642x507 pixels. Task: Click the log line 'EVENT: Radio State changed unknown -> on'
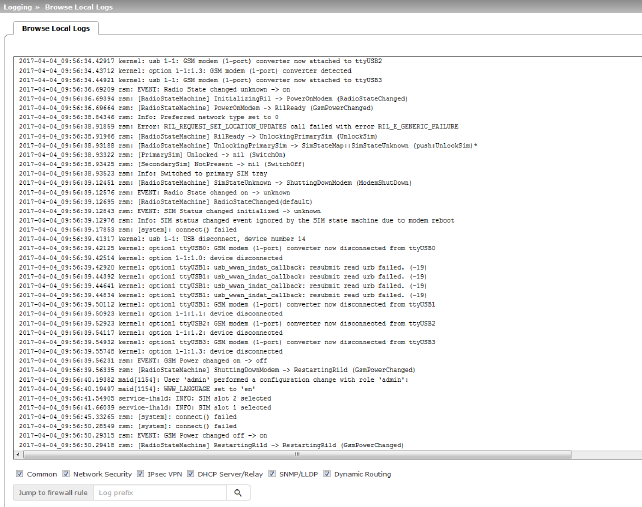click(x=154, y=89)
